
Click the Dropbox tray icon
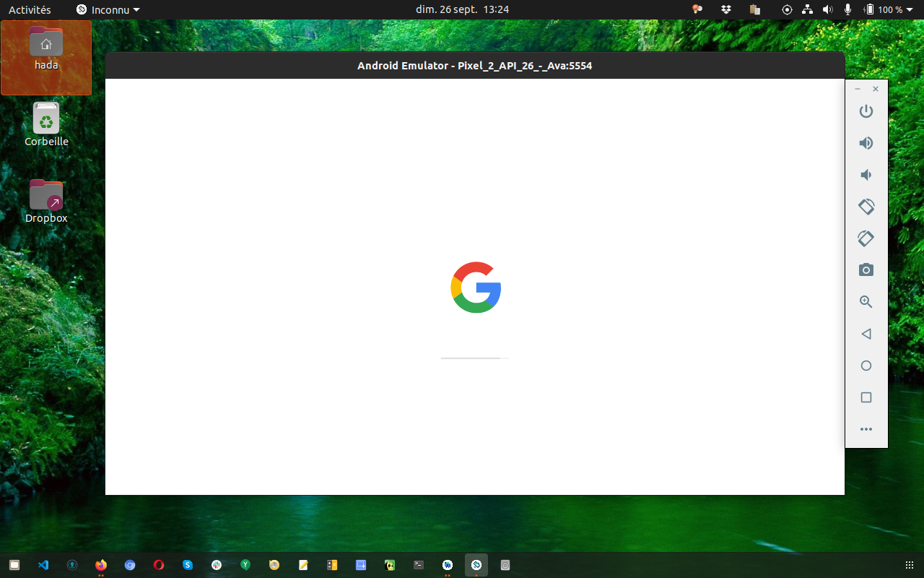[x=726, y=9]
